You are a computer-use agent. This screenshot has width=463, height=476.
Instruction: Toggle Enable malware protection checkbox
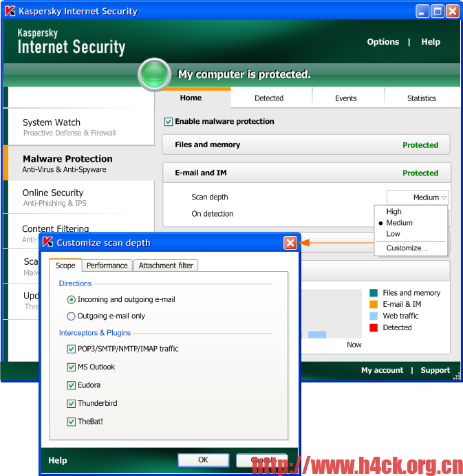click(168, 122)
